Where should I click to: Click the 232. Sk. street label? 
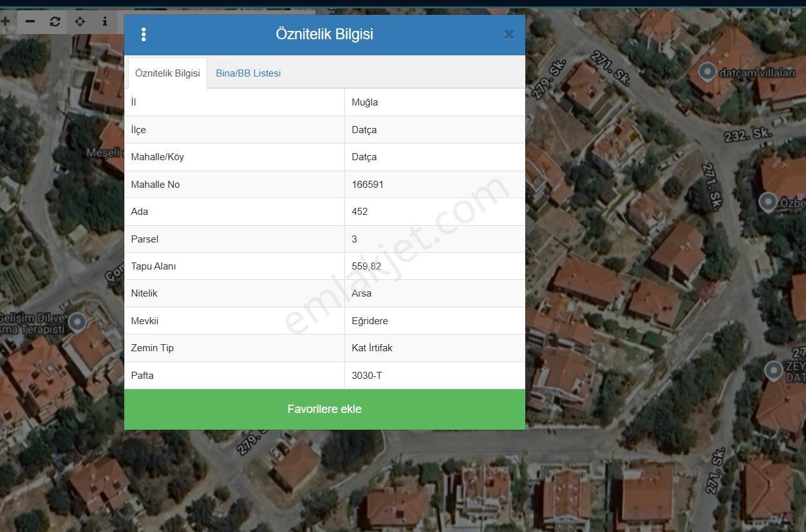tap(747, 135)
